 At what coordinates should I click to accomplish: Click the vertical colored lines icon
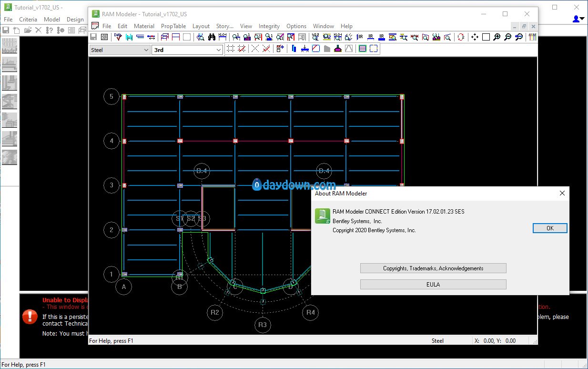click(x=533, y=37)
